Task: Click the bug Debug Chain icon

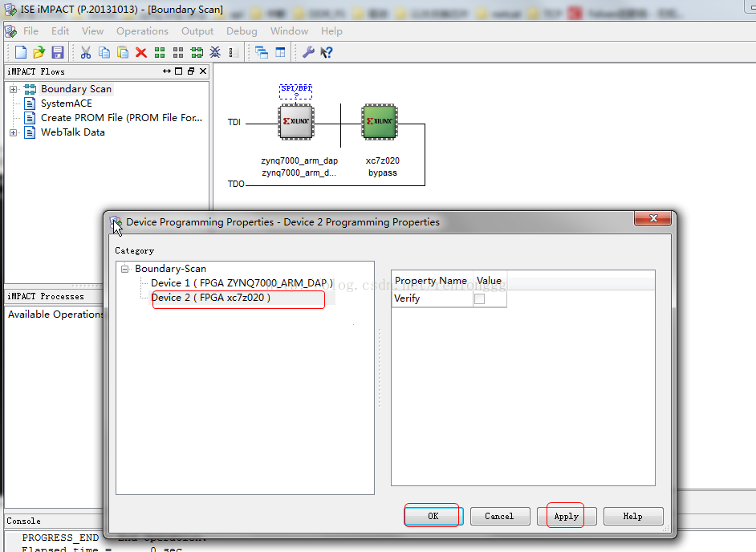Action: [215, 52]
